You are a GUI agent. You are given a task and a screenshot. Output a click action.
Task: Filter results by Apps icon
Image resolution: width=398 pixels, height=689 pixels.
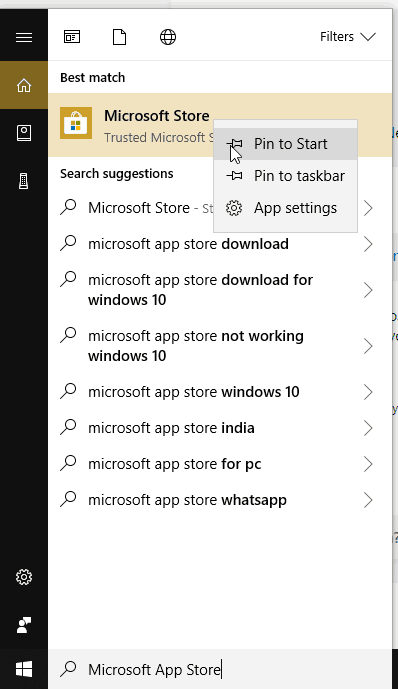pos(72,37)
